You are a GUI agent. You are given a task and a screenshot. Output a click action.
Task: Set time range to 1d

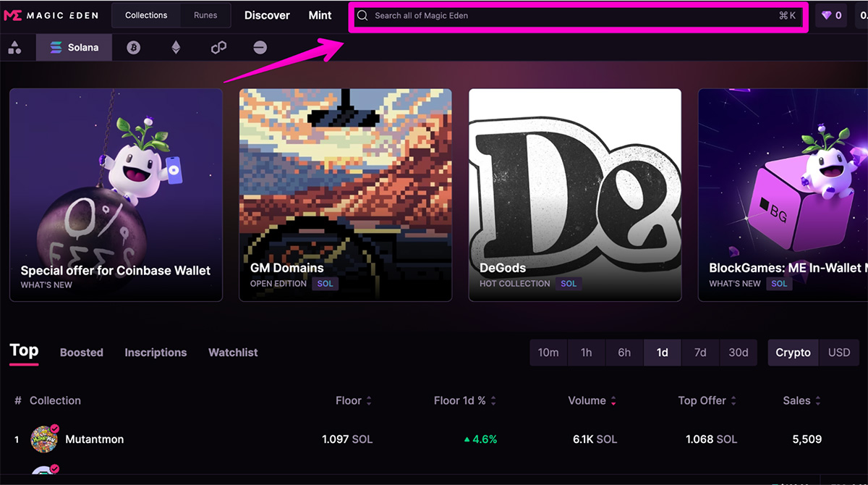coord(663,353)
